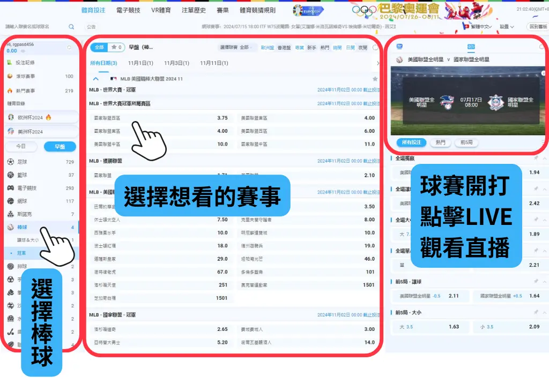The height and width of the screenshot is (392, 549).
Task: Collapse the 全場獨贏 market section
Action: (545, 158)
